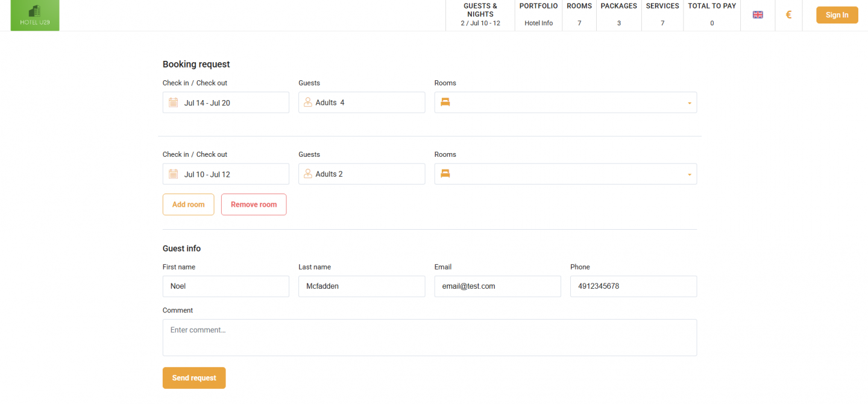Click the Hotel U29 logo

35,16
